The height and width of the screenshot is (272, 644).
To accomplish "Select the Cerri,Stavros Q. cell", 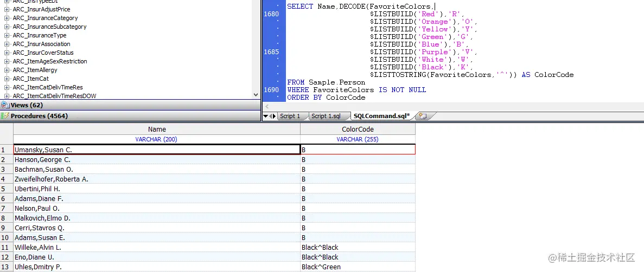I will click(x=157, y=228).
